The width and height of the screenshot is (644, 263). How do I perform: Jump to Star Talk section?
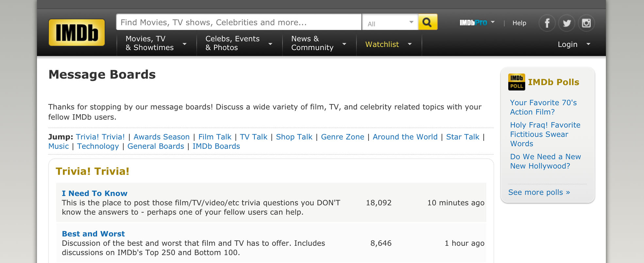(463, 137)
